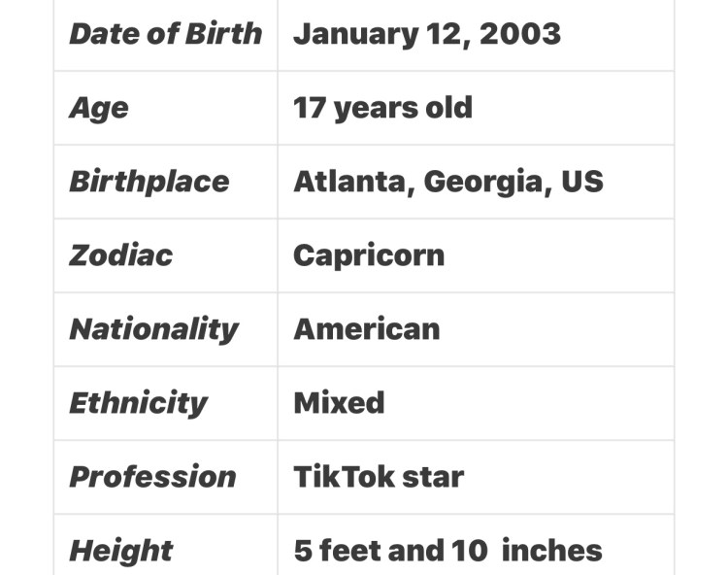Click the Height row label
The width and height of the screenshot is (728, 575).
click(x=120, y=551)
